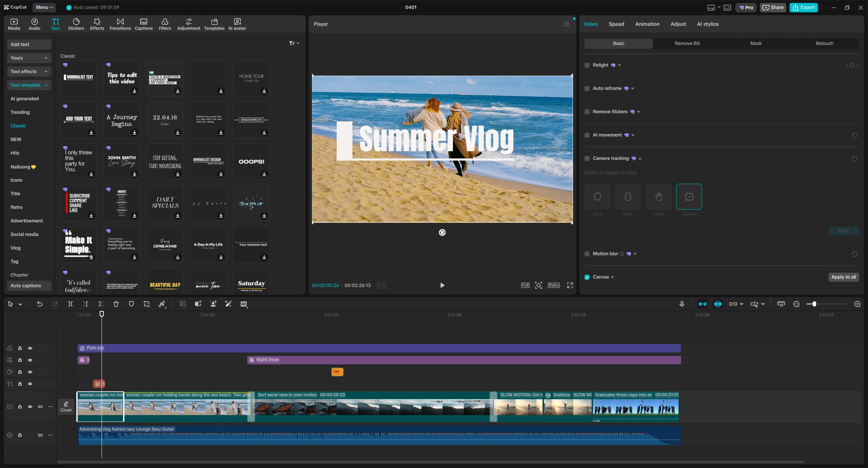Switch to the Animation tab
868x468 pixels.
(647, 24)
